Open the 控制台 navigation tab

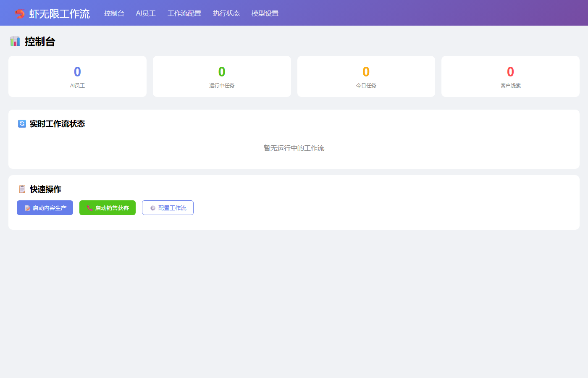pyautogui.click(x=114, y=13)
